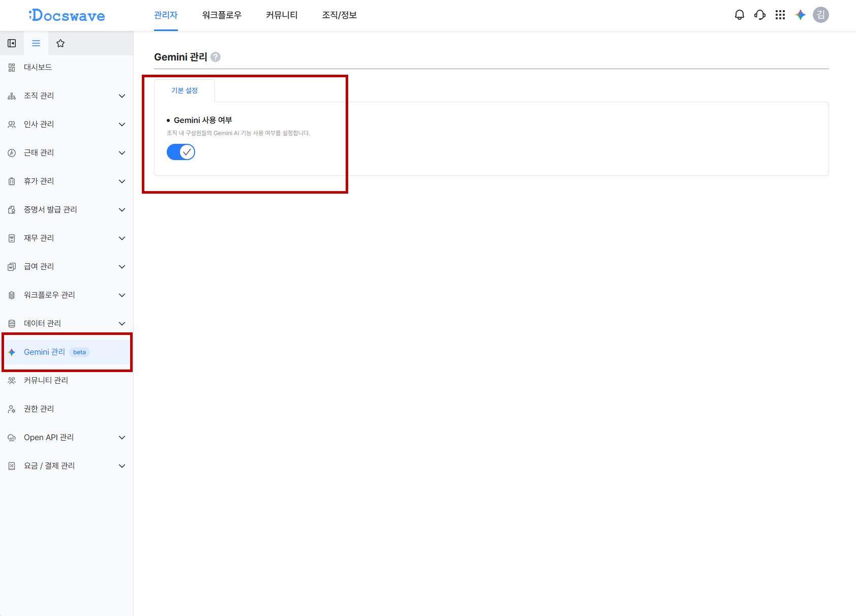Click the Gemini 사용 여부 heading
The width and height of the screenshot is (856, 616).
(x=203, y=120)
